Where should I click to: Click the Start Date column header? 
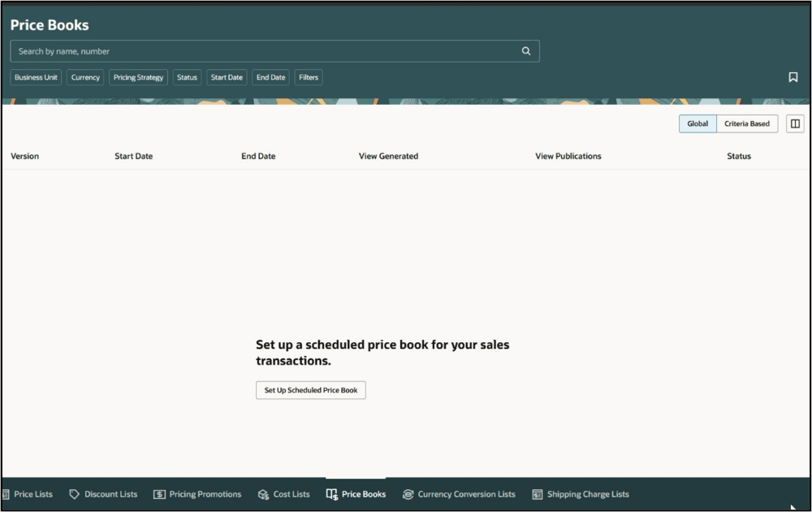134,156
